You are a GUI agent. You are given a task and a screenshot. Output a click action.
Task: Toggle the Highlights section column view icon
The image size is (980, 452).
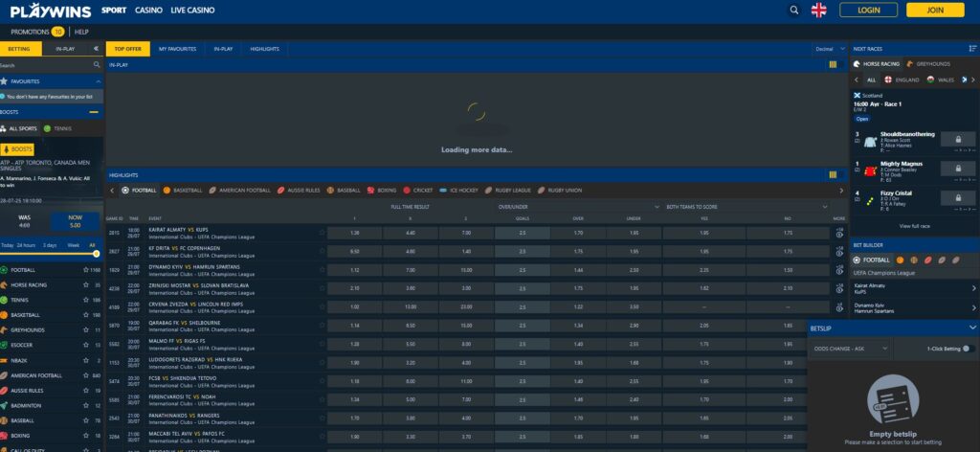[x=833, y=175]
